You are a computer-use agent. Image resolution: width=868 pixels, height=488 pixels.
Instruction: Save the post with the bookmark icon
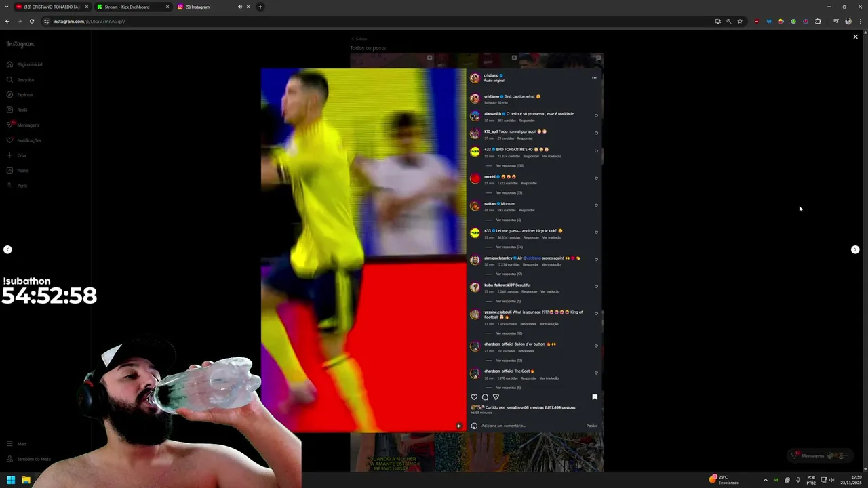tap(595, 397)
